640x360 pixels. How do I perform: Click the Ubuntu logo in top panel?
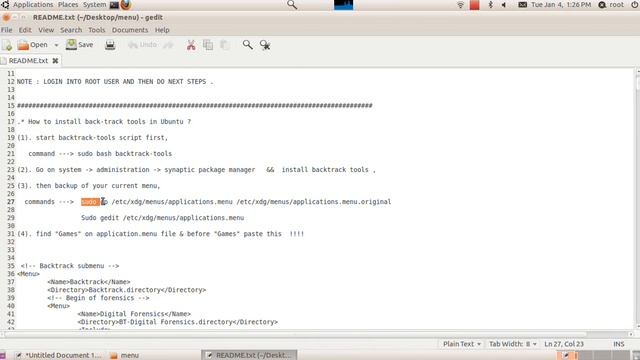point(5,5)
